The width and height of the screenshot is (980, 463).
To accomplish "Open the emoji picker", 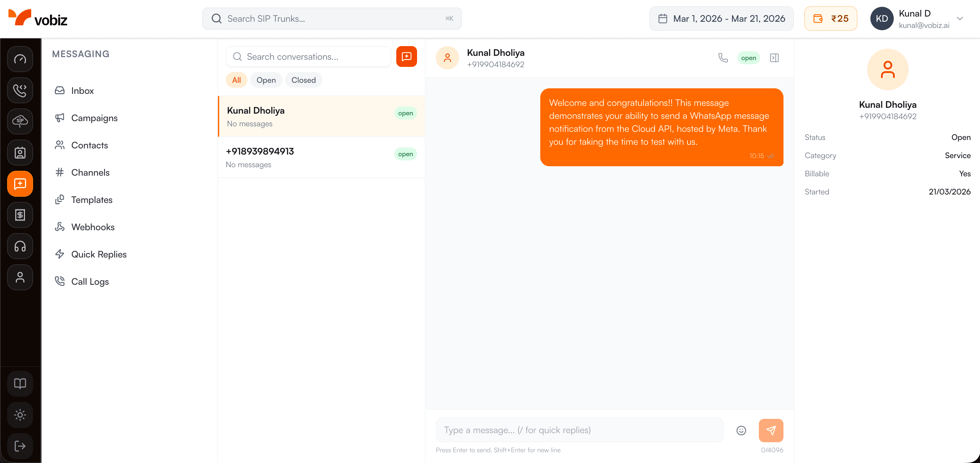I will [741, 430].
